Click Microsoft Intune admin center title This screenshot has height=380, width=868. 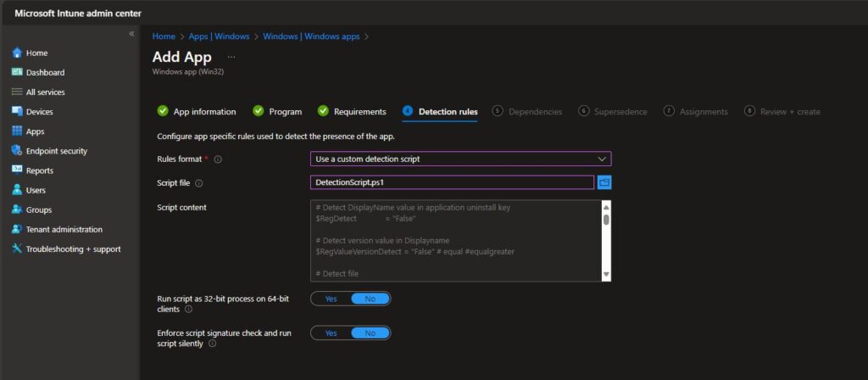[x=78, y=14]
